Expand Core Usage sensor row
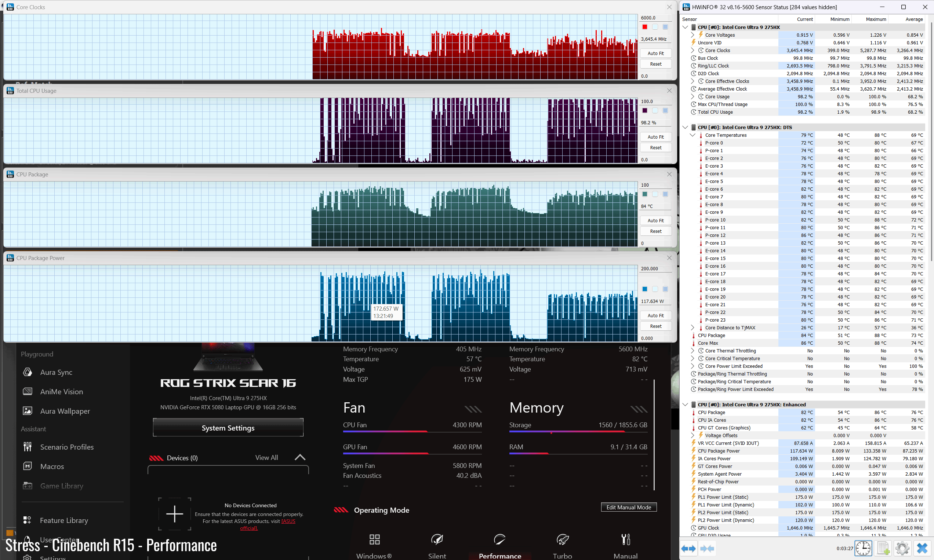Screen dimensions: 934x560 point(693,96)
